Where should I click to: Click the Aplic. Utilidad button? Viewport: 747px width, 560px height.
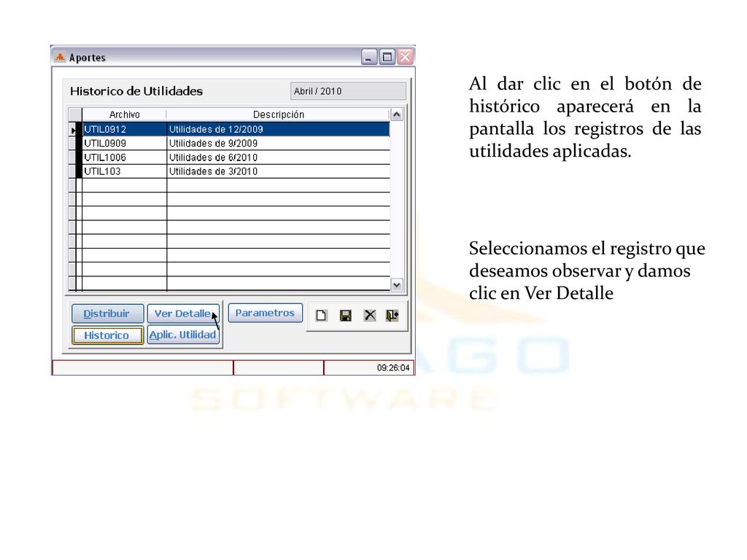[x=183, y=335]
